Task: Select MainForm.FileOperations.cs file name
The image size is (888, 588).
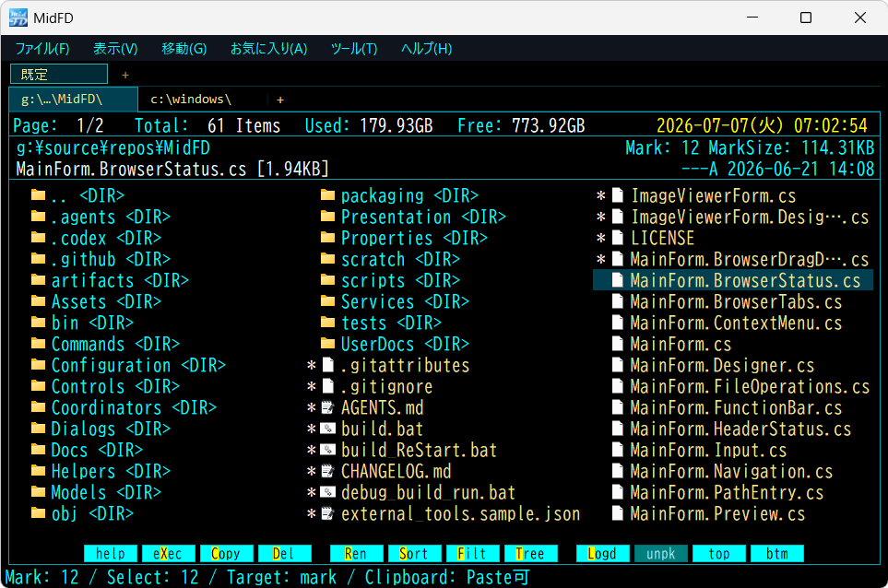Action: [750, 386]
